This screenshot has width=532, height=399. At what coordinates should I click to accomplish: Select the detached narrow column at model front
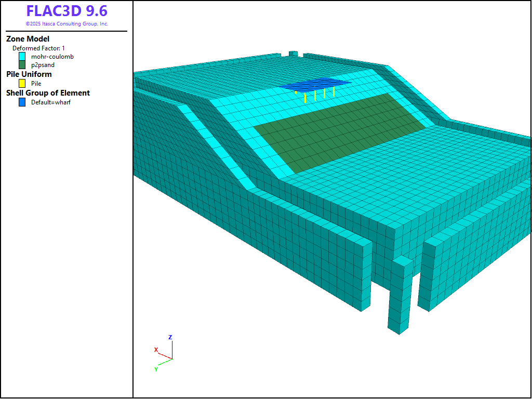point(400,296)
